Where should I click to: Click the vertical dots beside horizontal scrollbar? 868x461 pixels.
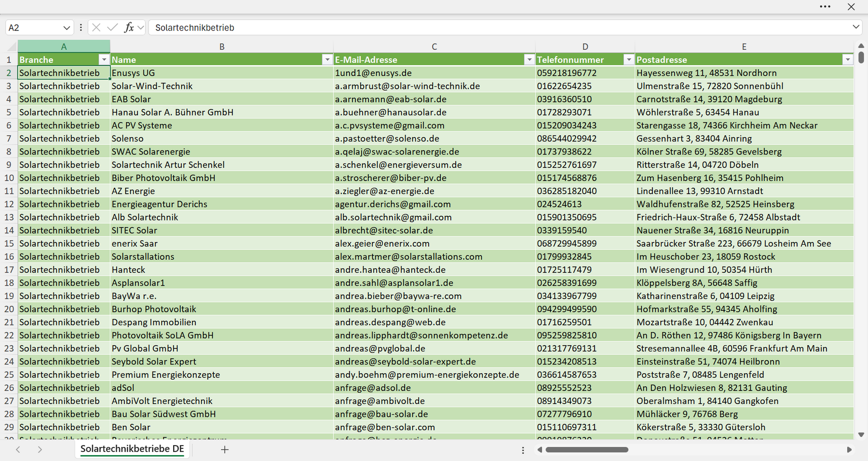(523, 450)
